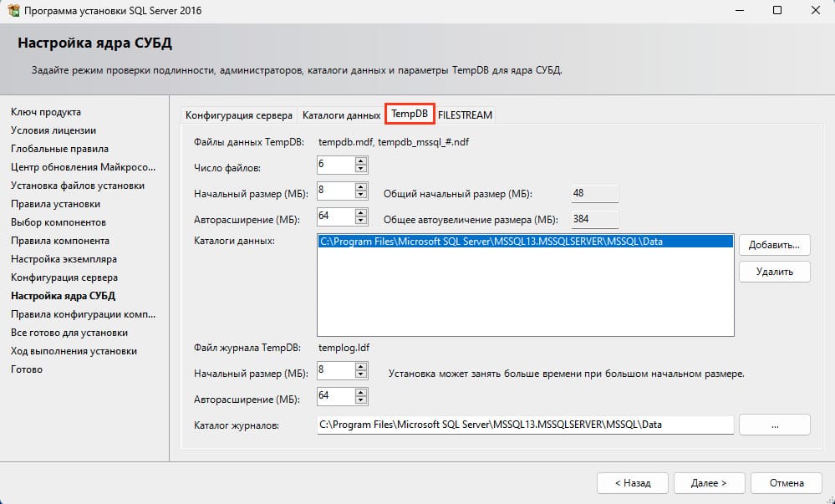Switch to the Конфигурация сервера tab
The width and height of the screenshot is (835, 504).
pos(238,115)
